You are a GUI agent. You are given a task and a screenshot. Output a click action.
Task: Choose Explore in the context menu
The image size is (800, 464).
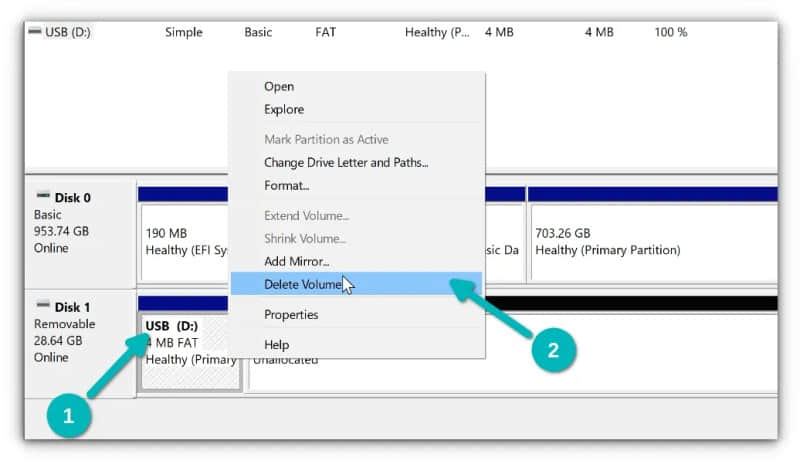pos(284,109)
